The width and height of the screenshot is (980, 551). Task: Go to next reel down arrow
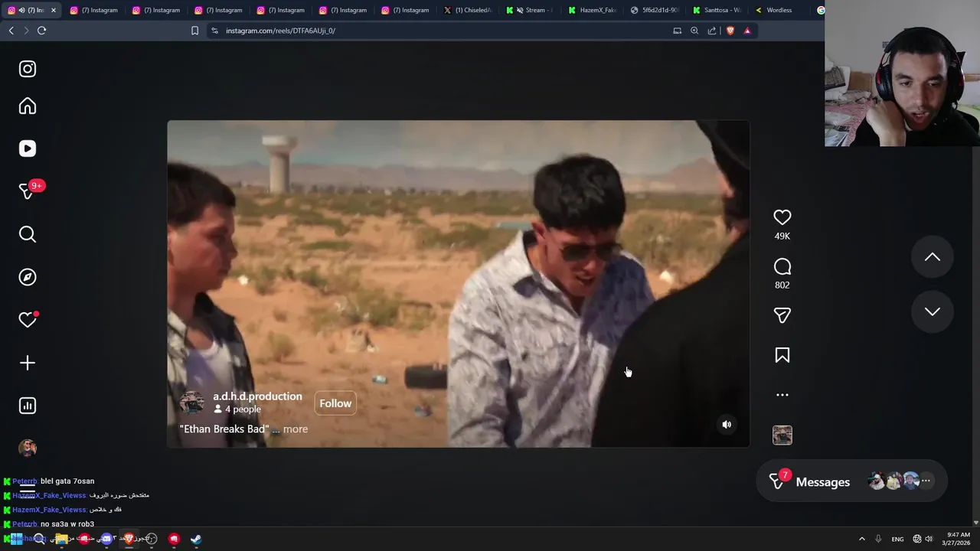(932, 311)
